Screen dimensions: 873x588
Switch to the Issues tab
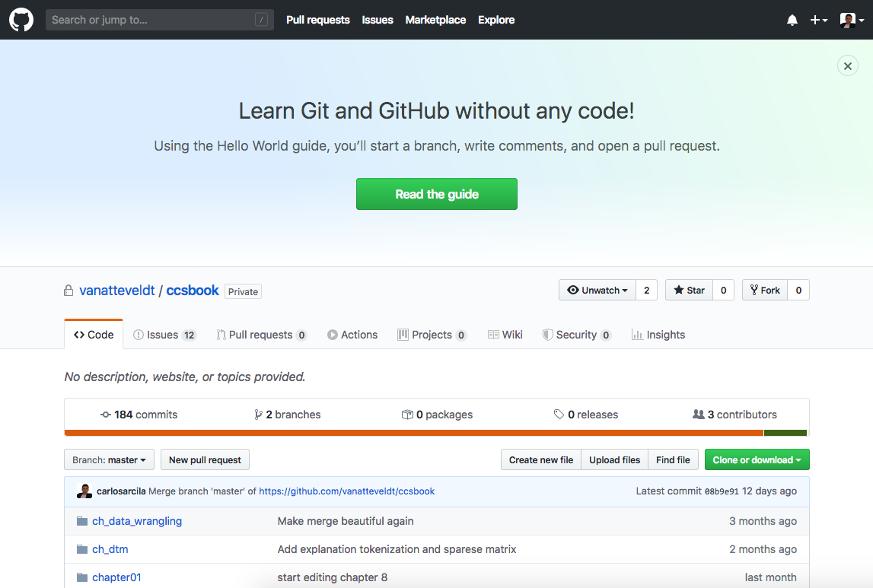coord(165,335)
